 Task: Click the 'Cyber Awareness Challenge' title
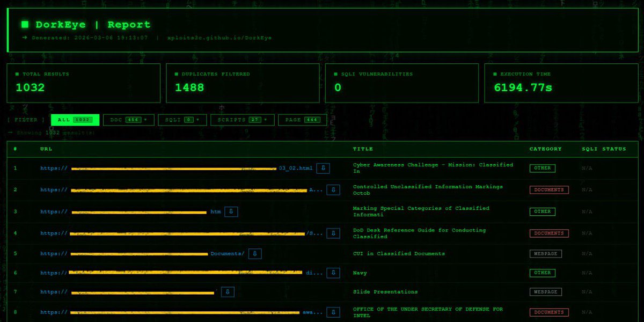pyautogui.click(x=433, y=168)
